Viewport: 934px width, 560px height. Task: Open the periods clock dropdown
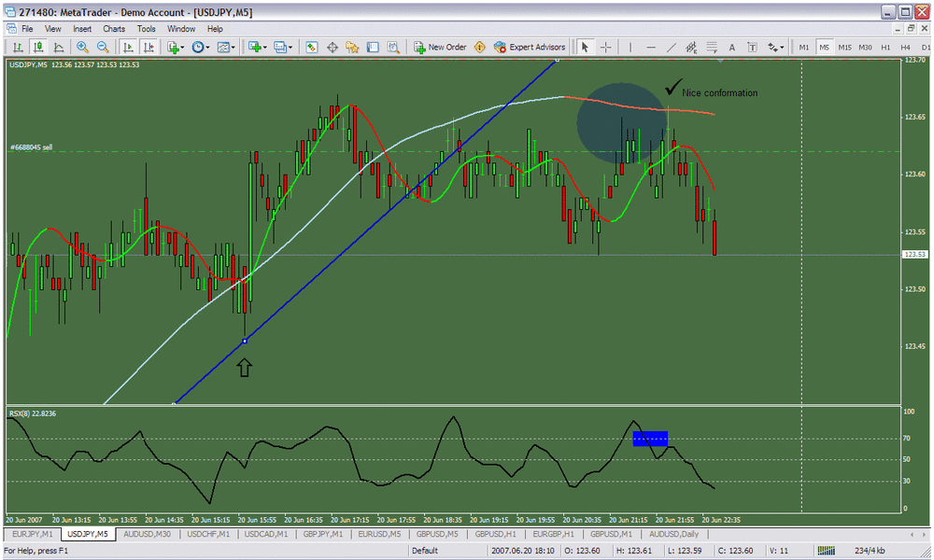200,47
